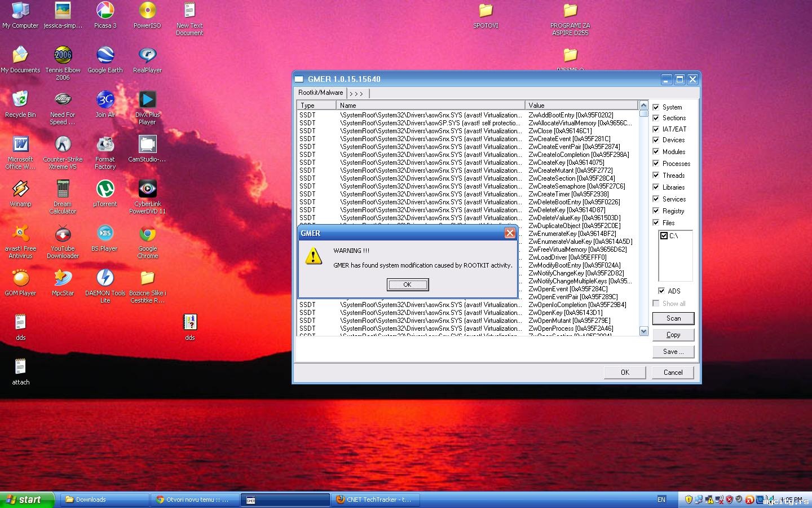Click OK in the GMER warning dialog
This screenshot has width=812, height=508.
coord(407,284)
